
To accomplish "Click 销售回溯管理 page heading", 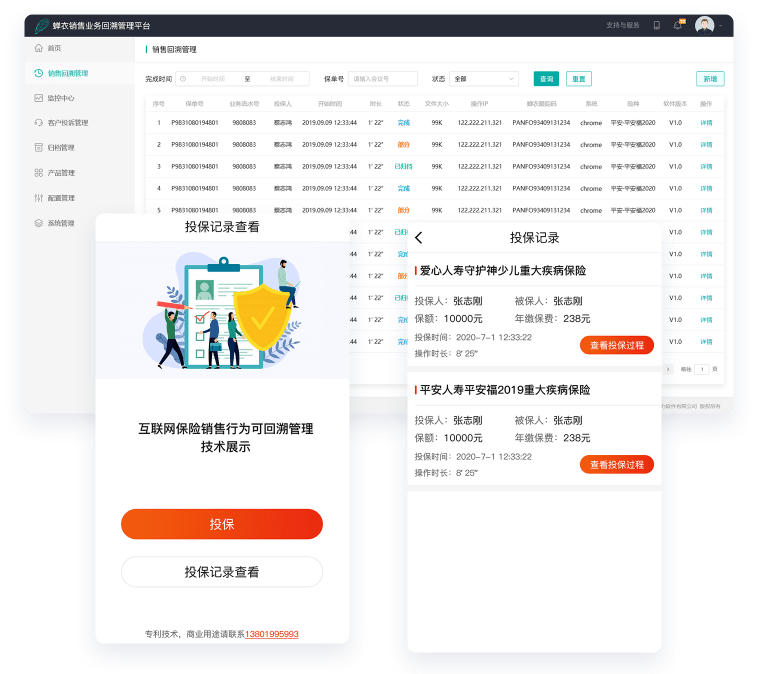I will click(x=175, y=49).
